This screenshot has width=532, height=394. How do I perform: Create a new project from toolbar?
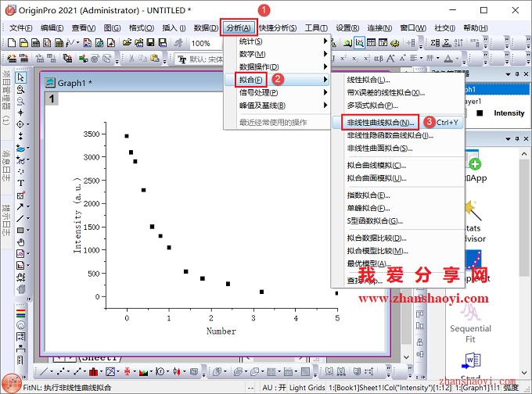12,43
